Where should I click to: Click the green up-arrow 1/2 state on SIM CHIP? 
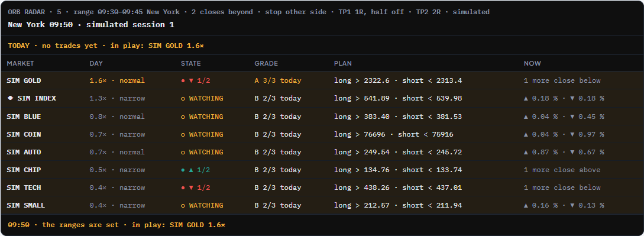coord(196,170)
